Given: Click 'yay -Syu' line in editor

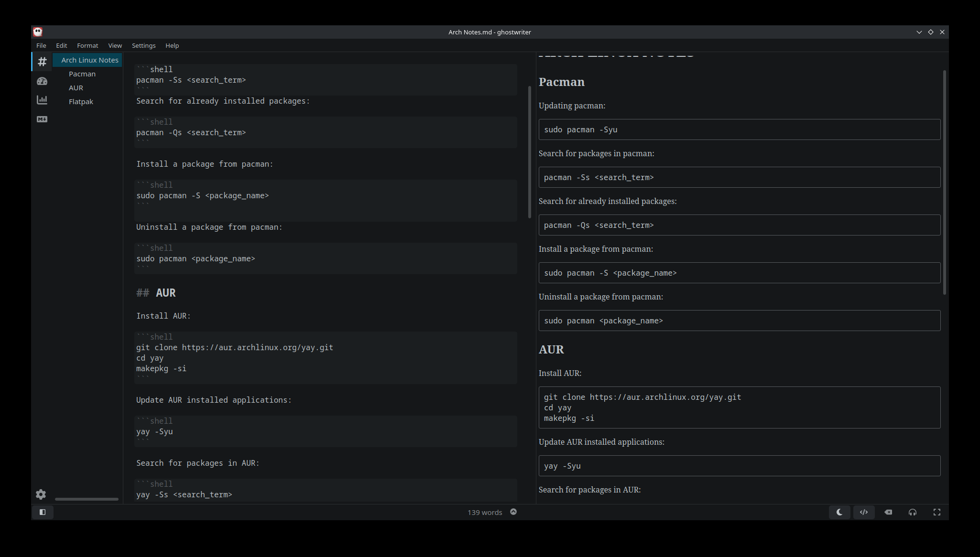Looking at the screenshot, I should (154, 431).
